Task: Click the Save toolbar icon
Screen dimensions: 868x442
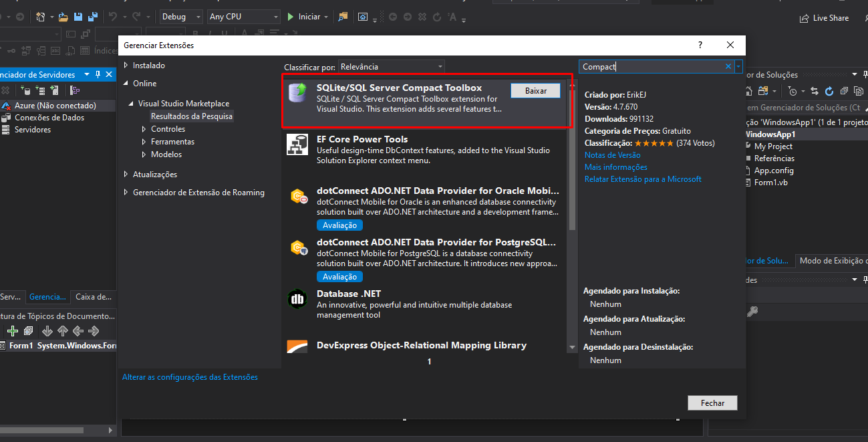Action: pyautogui.click(x=78, y=17)
